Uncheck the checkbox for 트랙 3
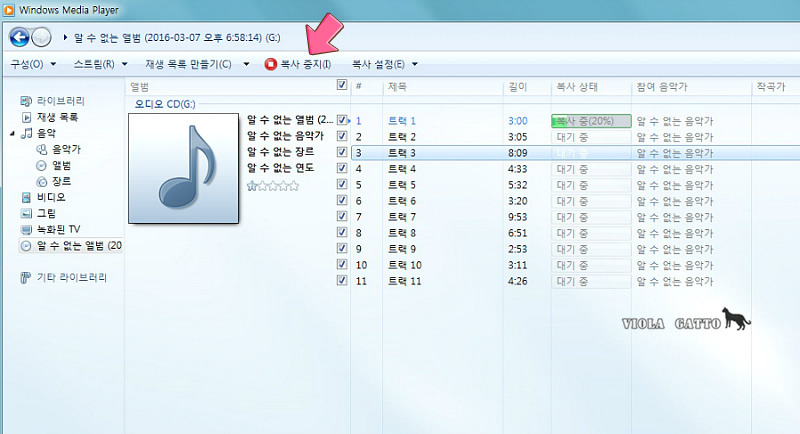Viewport: 800px width, 434px height. click(x=342, y=152)
